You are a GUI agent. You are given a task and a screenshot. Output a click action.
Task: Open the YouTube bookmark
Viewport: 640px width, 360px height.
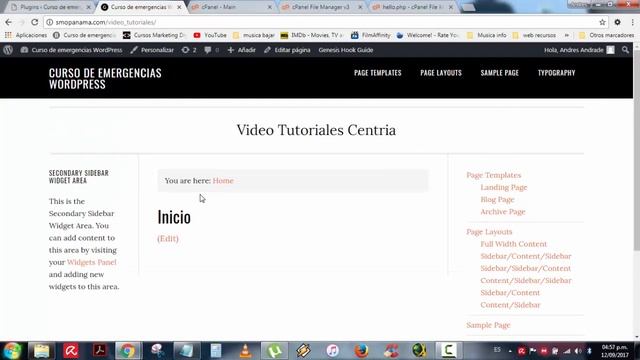pos(210,36)
